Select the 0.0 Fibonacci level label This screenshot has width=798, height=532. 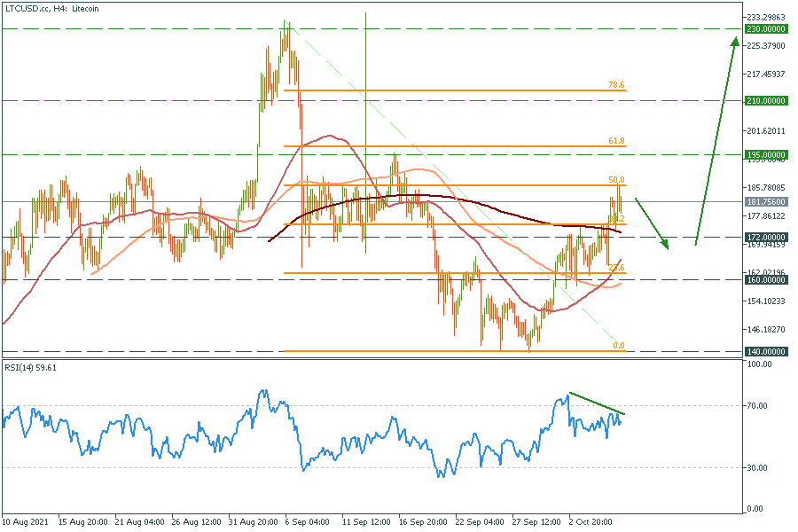click(619, 346)
